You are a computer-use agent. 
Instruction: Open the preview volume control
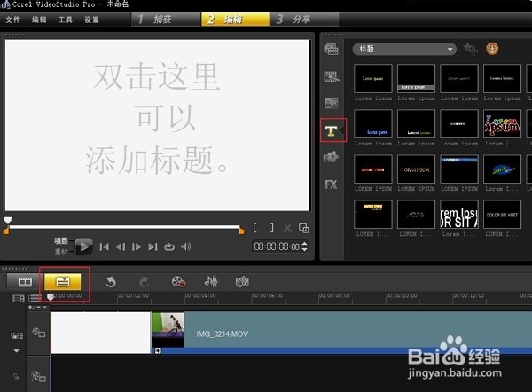(x=185, y=247)
